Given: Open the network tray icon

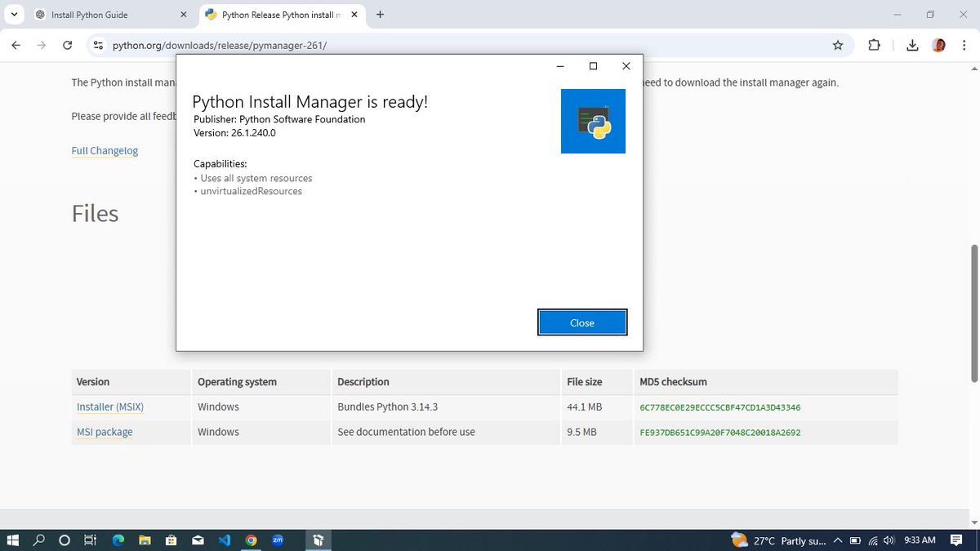Looking at the screenshot, I should pos(873,540).
